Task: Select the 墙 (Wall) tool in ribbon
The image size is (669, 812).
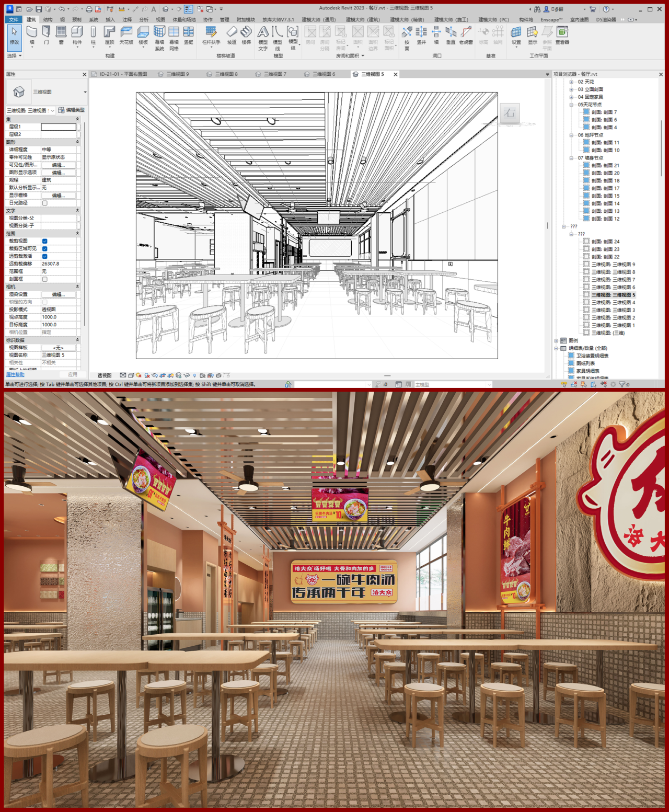Action: [31, 35]
